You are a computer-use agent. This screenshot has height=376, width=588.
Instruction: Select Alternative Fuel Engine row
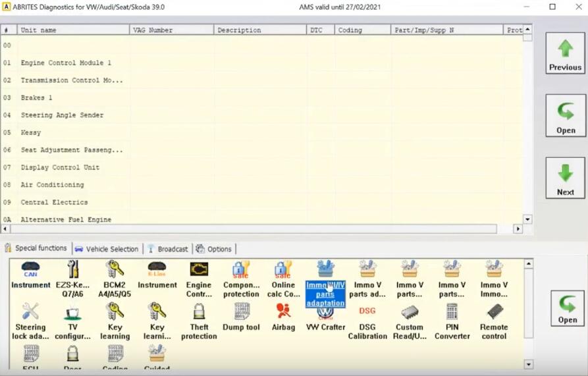(261, 219)
